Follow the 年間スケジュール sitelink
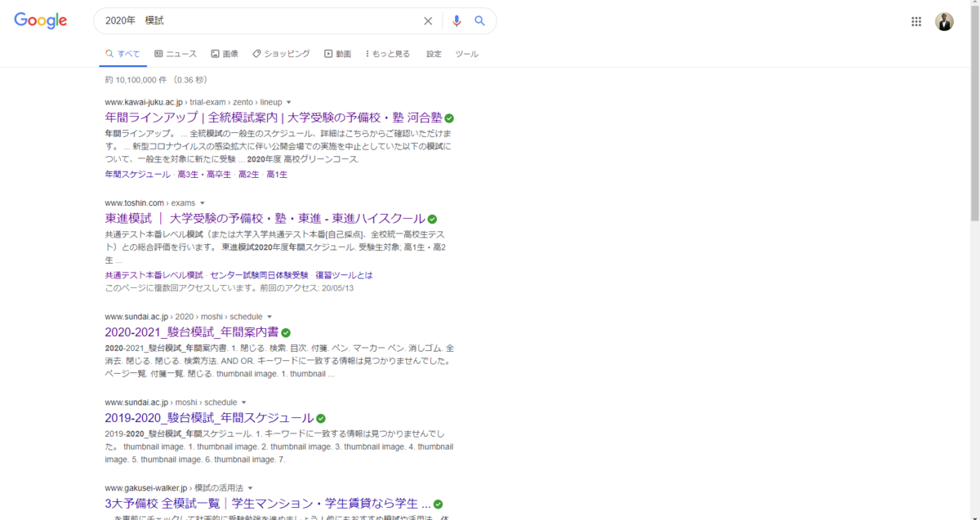 click(x=137, y=175)
